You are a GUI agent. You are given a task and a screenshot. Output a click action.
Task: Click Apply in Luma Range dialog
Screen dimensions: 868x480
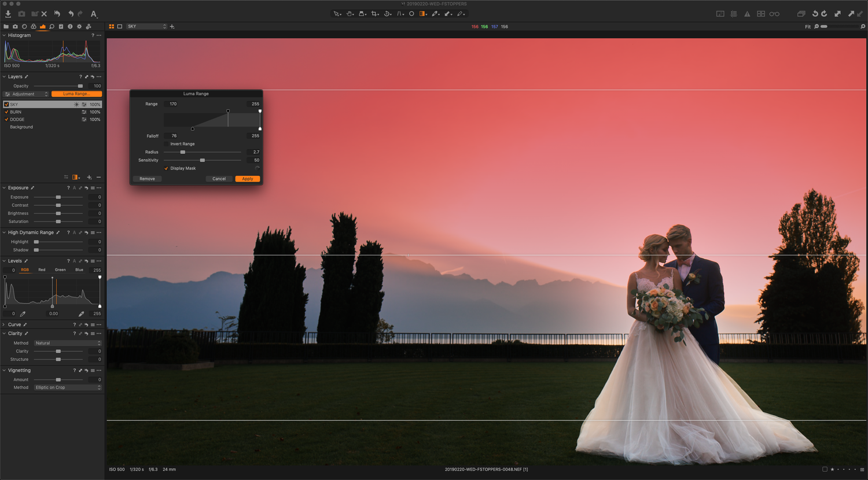(248, 179)
